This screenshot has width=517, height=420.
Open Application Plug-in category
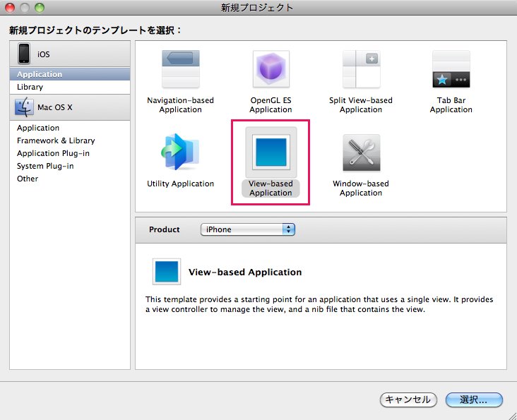(70, 153)
